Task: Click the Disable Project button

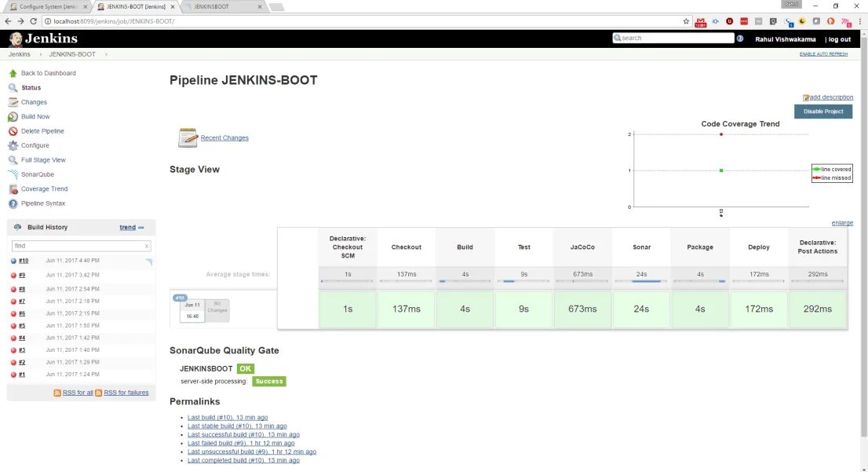Action: (823, 112)
